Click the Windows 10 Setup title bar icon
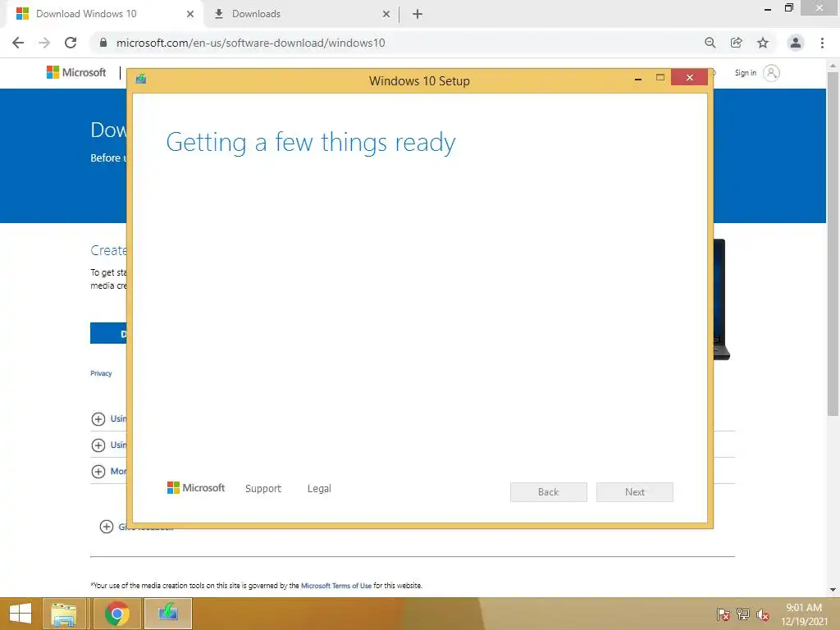Screen dimensions: 840x630 tap(141, 80)
